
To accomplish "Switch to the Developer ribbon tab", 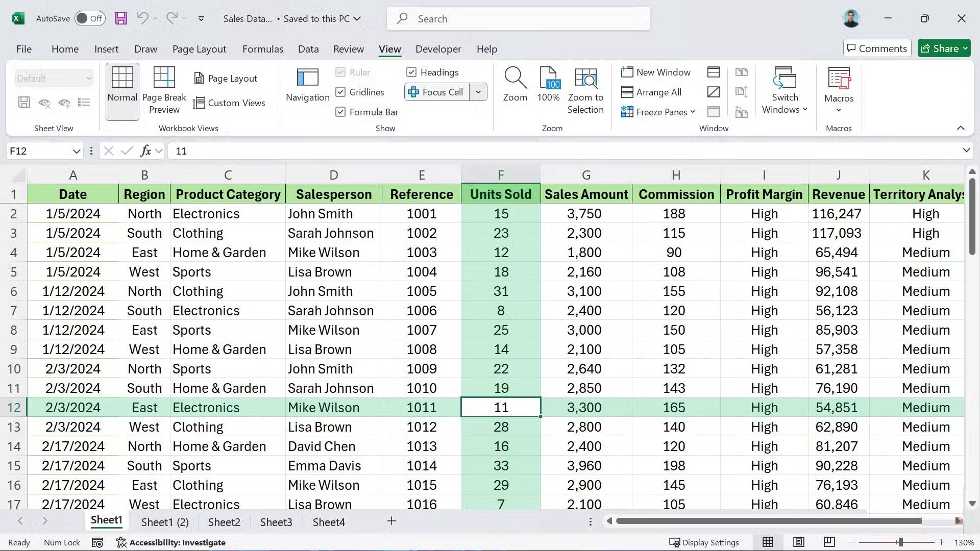I will tap(438, 49).
